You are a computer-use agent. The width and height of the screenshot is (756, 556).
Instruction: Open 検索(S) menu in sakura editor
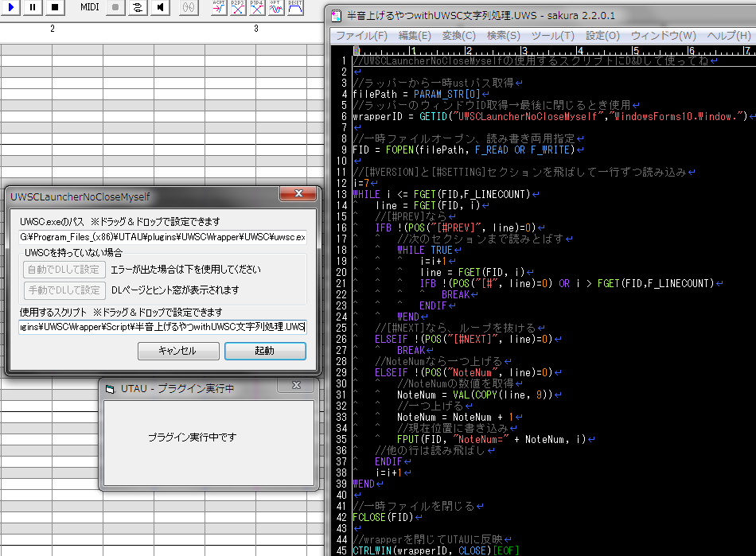pos(504,36)
